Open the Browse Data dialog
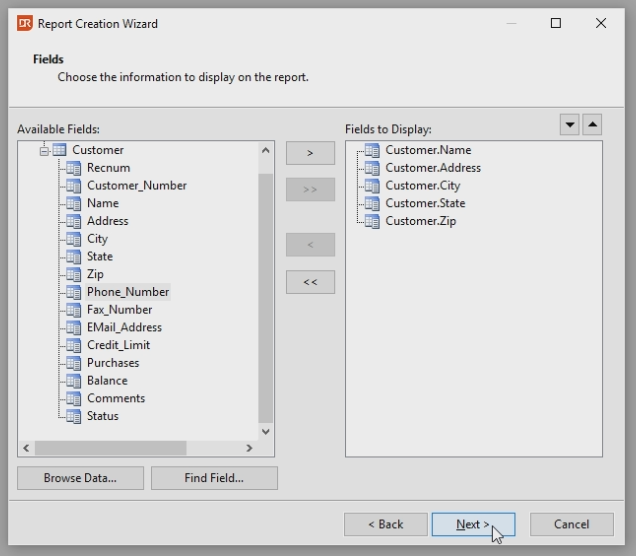Screen dimensions: 636x556 [x=80, y=478]
